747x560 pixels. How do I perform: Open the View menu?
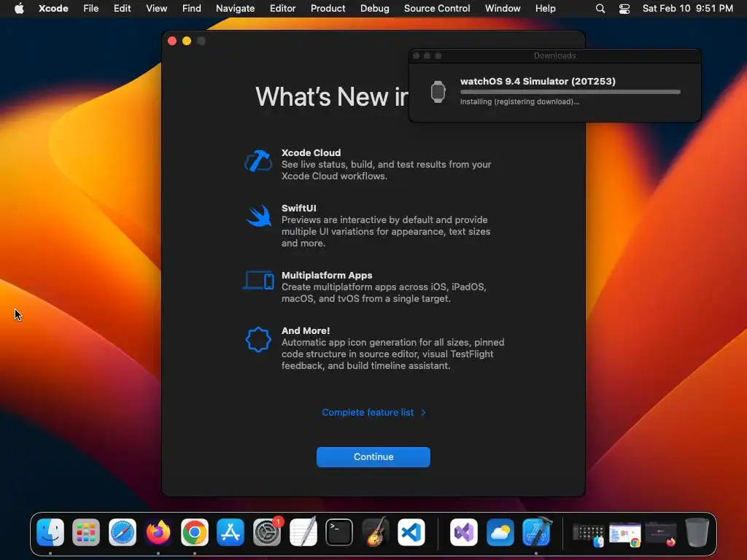[x=156, y=9]
